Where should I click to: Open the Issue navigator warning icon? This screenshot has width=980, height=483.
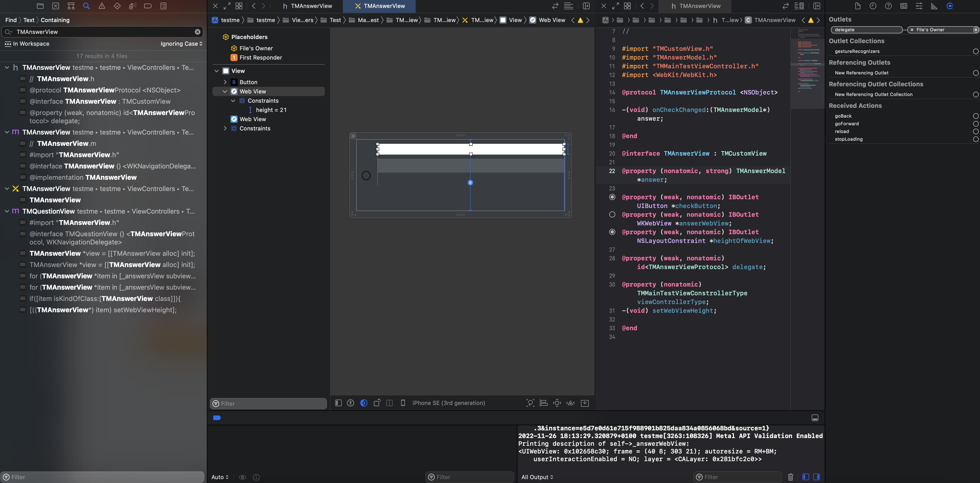pos(102,6)
